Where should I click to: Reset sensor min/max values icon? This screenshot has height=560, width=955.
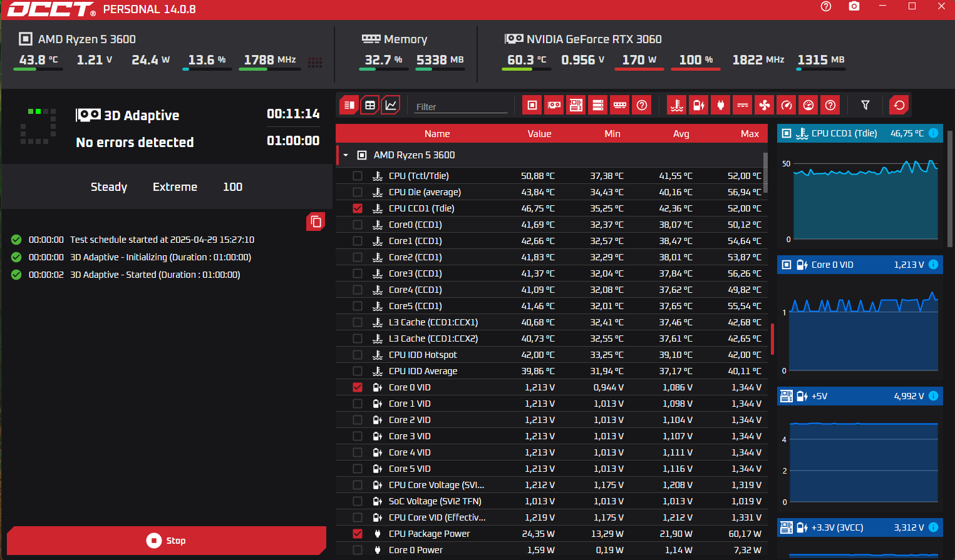(x=899, y=105)
